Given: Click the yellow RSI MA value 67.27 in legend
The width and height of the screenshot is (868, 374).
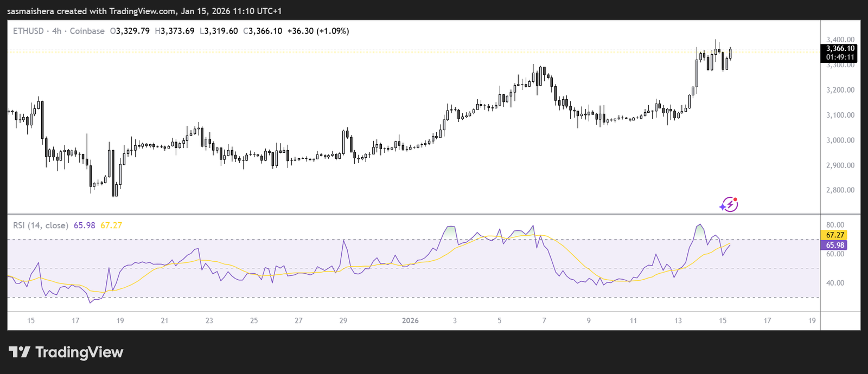Looking at the screenshot, I should coord(111,225).
